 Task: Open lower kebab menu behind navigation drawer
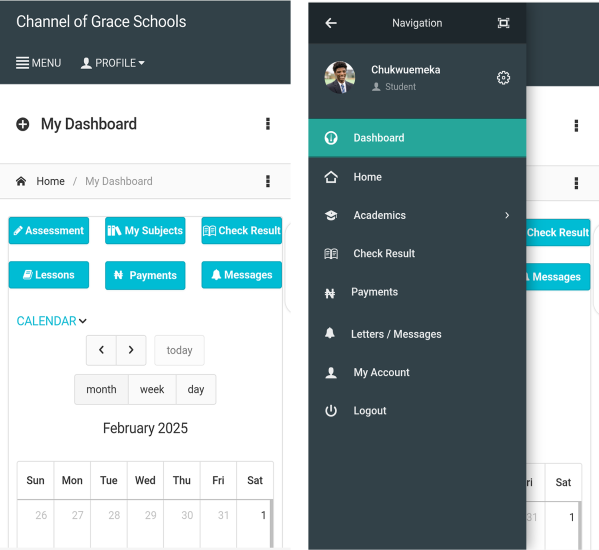click(x=576, y=183)
